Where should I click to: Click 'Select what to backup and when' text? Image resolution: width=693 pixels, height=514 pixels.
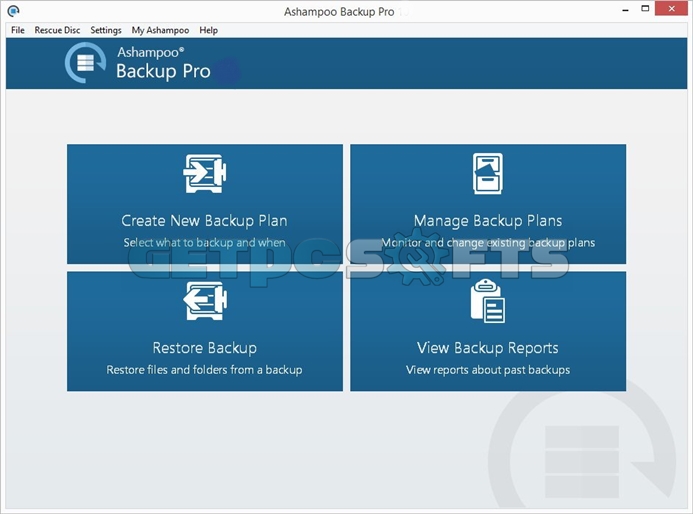(x=204, y=243)
